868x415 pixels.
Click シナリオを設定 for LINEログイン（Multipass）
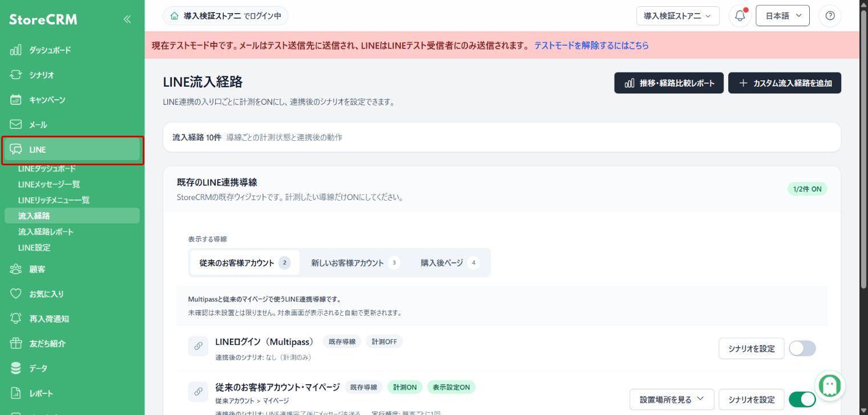click(x=752, y=348)
